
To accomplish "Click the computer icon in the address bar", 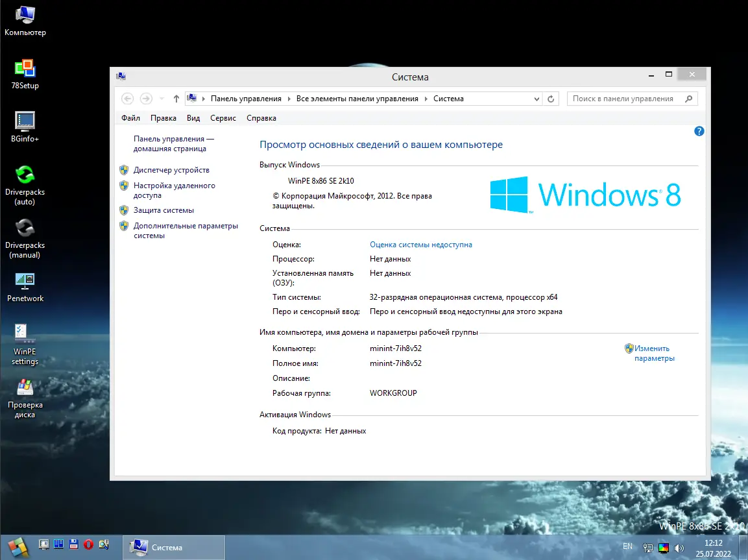I will [x=192, y=98].
